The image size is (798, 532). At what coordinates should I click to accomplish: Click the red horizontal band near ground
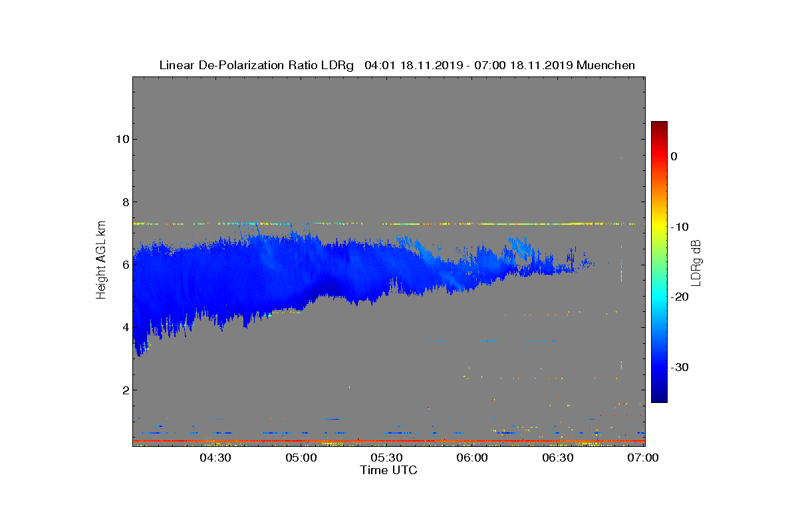click(x=388, y=441)
